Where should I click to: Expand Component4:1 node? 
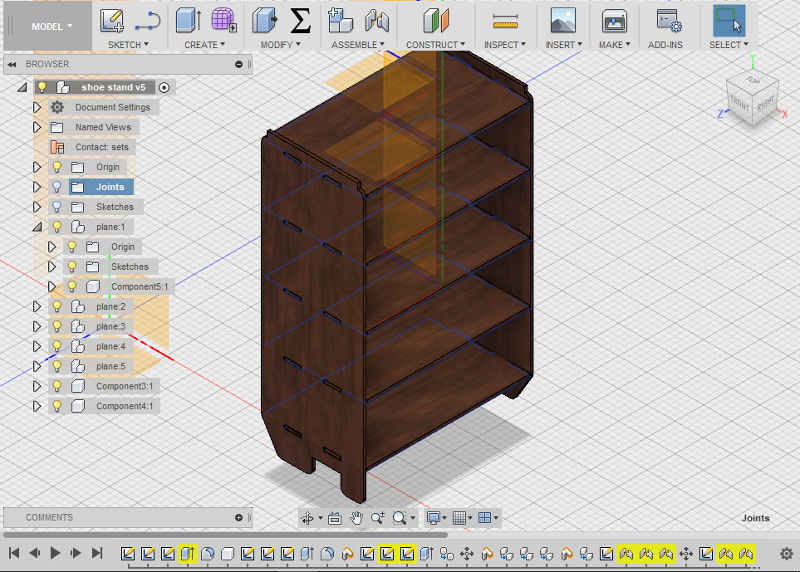tap(37, 406)
